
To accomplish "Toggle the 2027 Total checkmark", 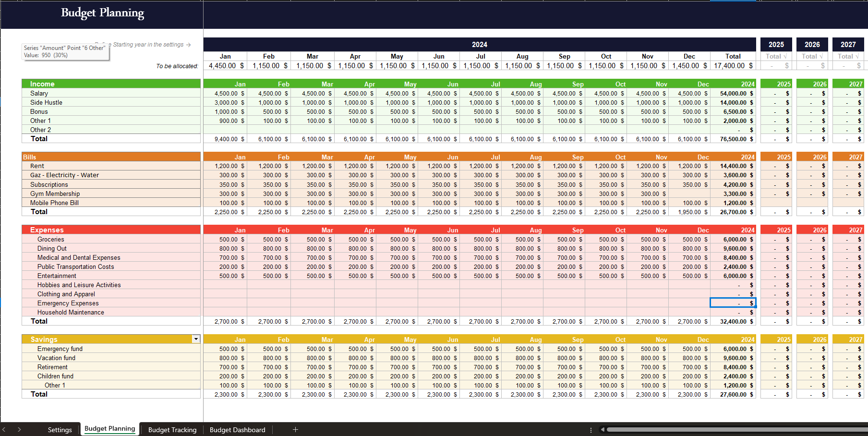I will point(858,56).
